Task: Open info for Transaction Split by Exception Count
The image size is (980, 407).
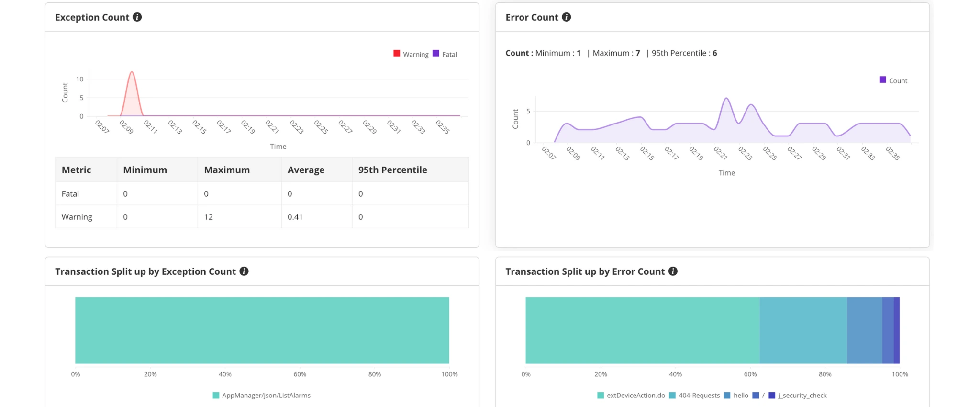Action: [244, 271]
